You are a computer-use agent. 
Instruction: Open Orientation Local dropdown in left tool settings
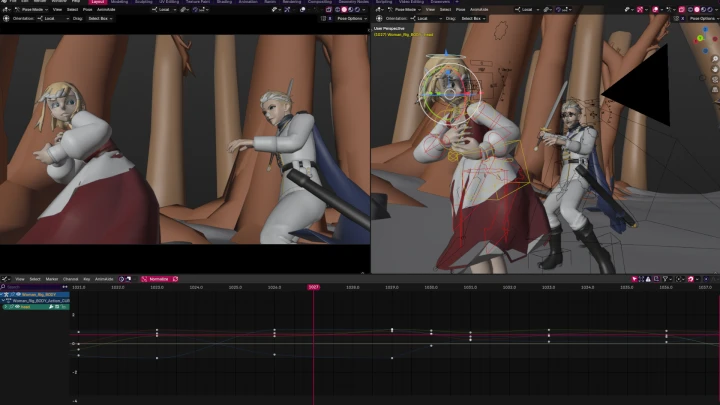[53, 18]
